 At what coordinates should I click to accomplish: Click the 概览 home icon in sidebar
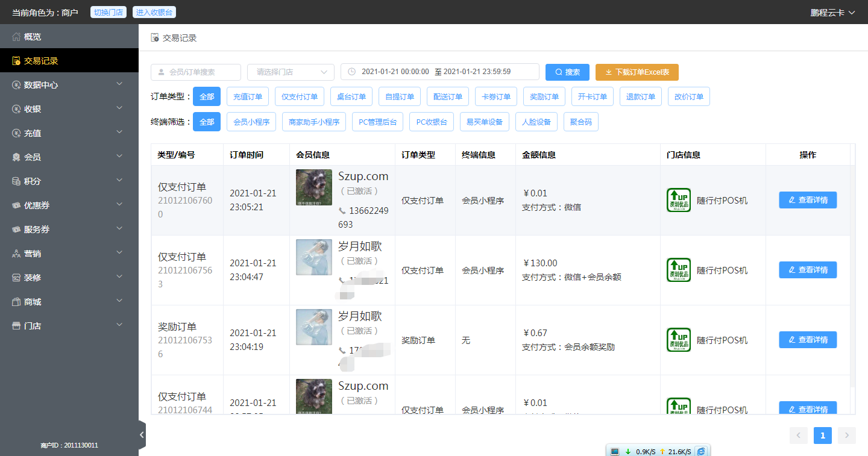[x=16, y=37]
